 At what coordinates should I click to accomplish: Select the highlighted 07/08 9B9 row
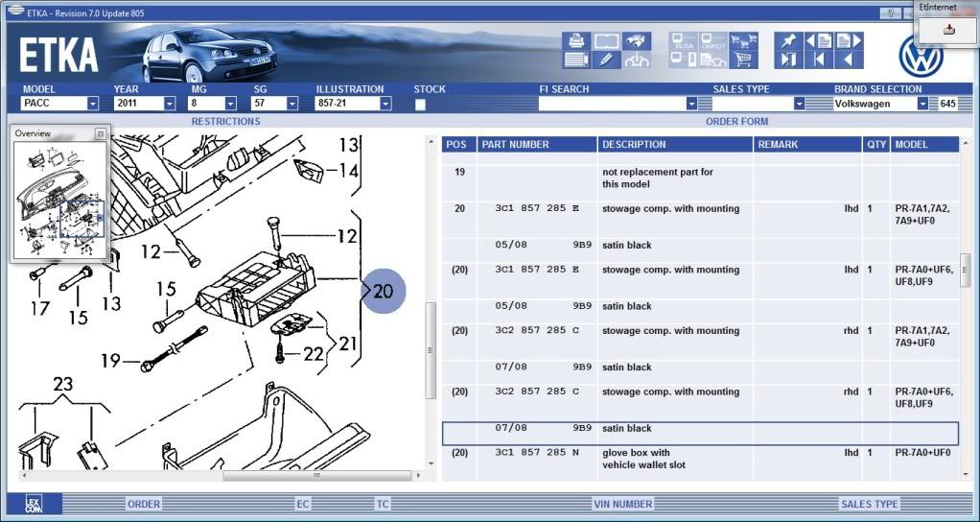(700, 434)
